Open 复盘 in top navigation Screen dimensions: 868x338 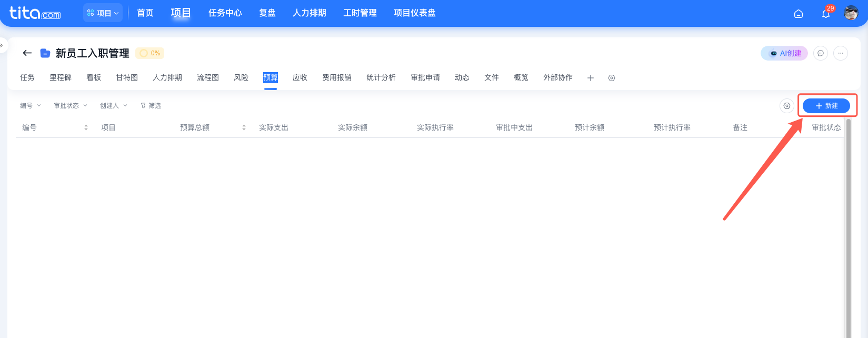[267, 13]
